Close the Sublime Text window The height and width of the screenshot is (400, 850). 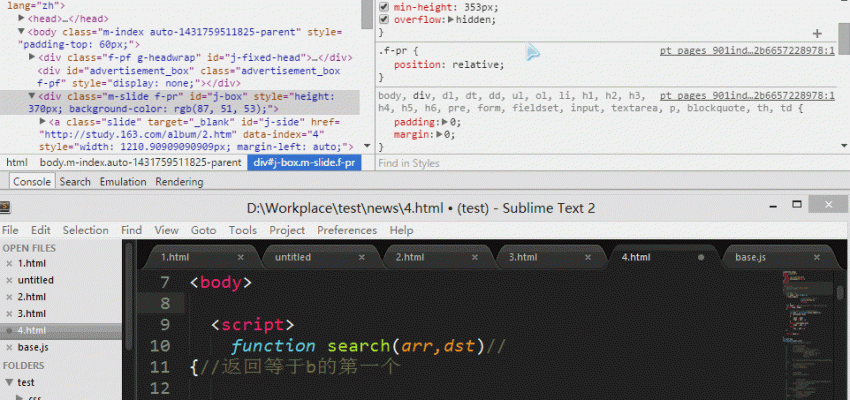click(829, 204)
